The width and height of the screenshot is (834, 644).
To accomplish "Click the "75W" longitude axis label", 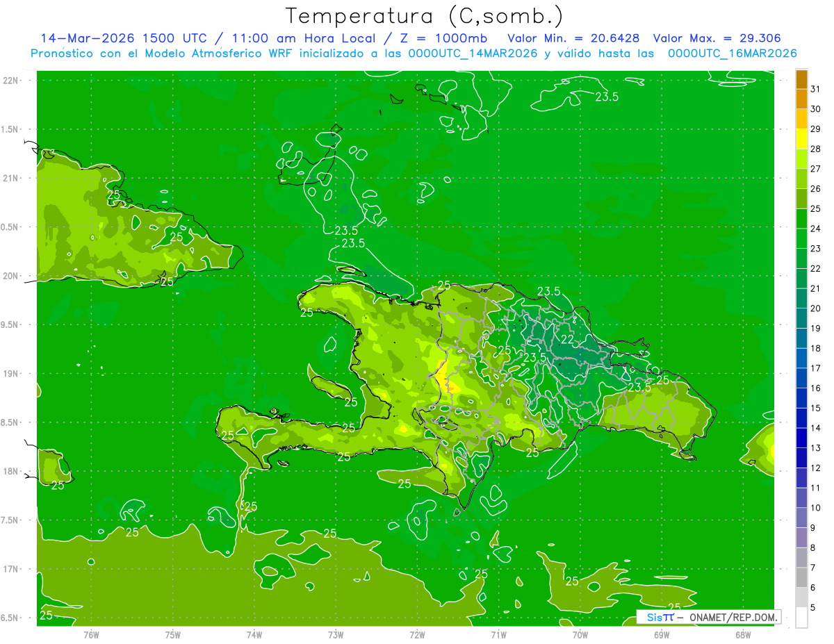I will click(x=173, y=634).
